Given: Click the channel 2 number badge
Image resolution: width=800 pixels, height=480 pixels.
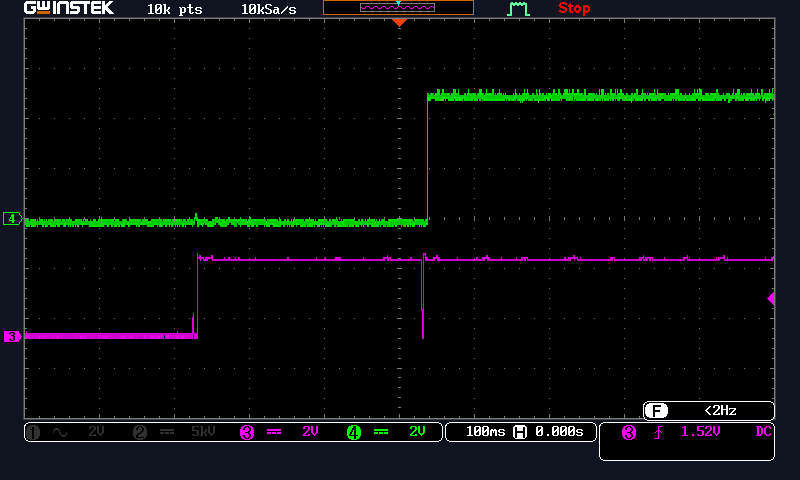Looking at the screenshot, I should tap(140, 433).
